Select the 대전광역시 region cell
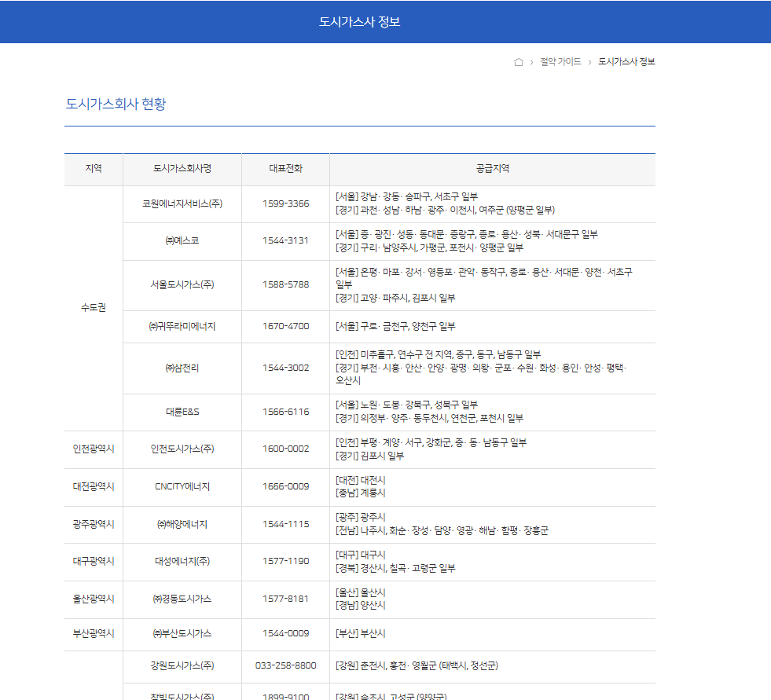771x700 pixels. point(94,486)
